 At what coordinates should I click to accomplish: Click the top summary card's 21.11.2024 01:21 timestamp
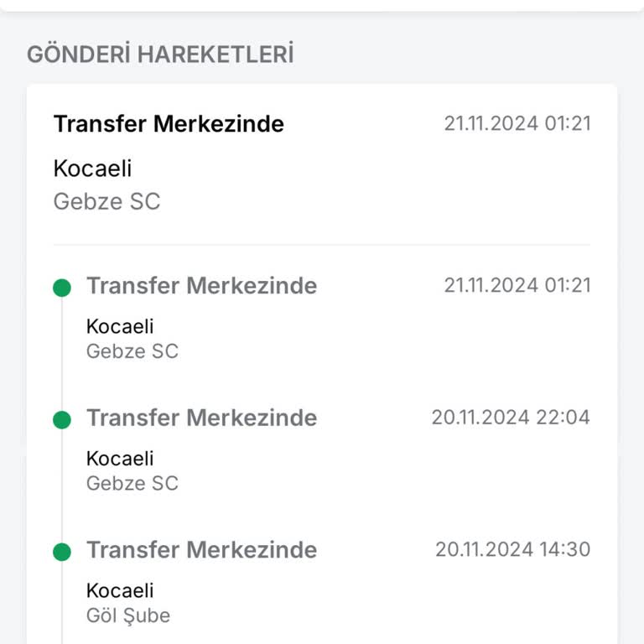point(517,124)
